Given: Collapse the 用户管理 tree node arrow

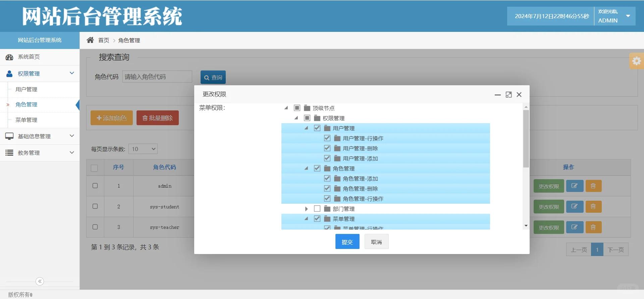Looking at the screenshot, I should click(306, 128).
